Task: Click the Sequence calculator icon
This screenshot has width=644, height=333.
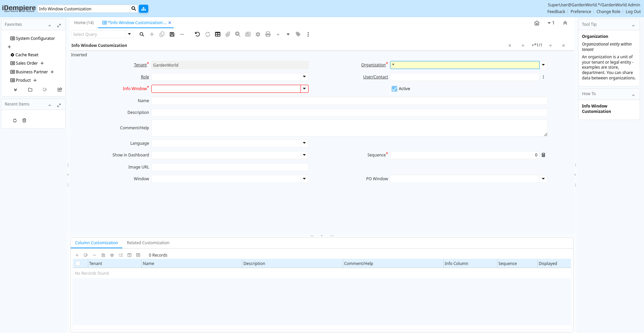Action: (543, 155)
